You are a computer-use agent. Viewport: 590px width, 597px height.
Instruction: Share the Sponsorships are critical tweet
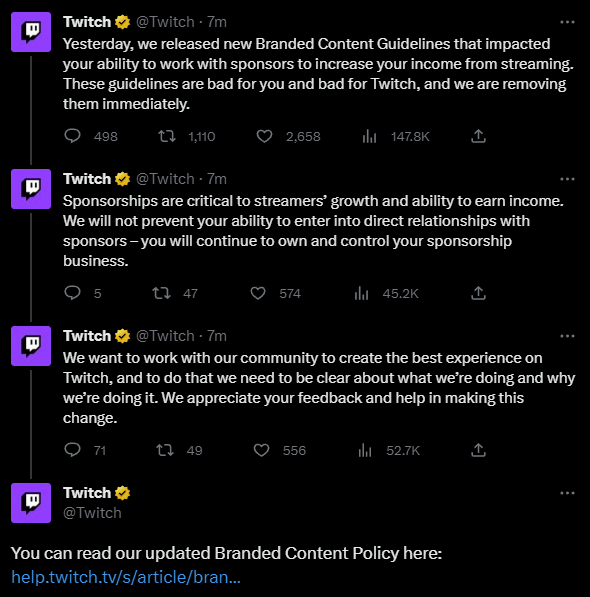pyautogui.click(x=478, y=293)
